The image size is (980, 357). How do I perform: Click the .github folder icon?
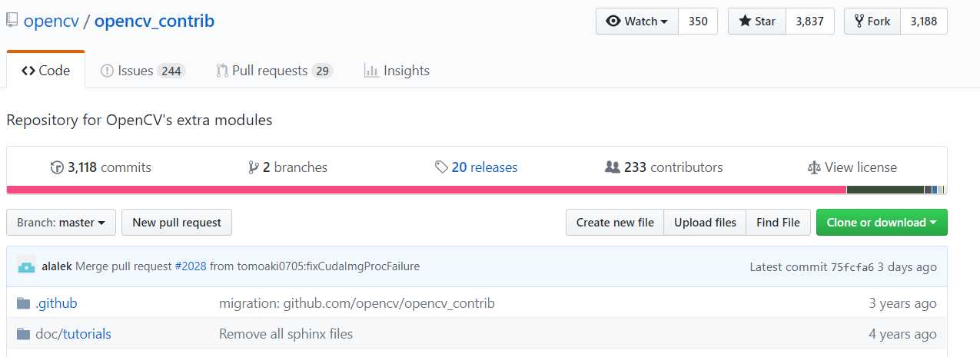[x=23, y=303]
